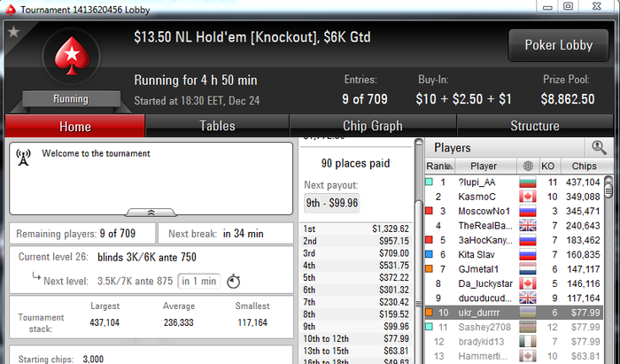Click the stopwatch icon beside next level

233,281
